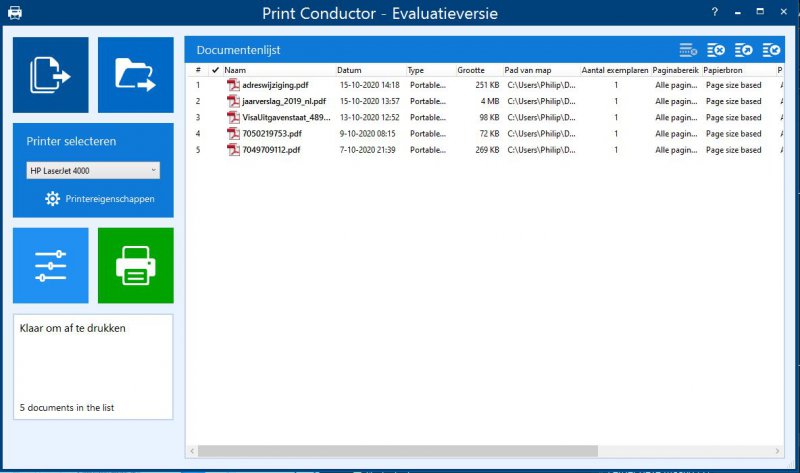Click row number 5 in the list
800x473 pixels.
point(198,150)
